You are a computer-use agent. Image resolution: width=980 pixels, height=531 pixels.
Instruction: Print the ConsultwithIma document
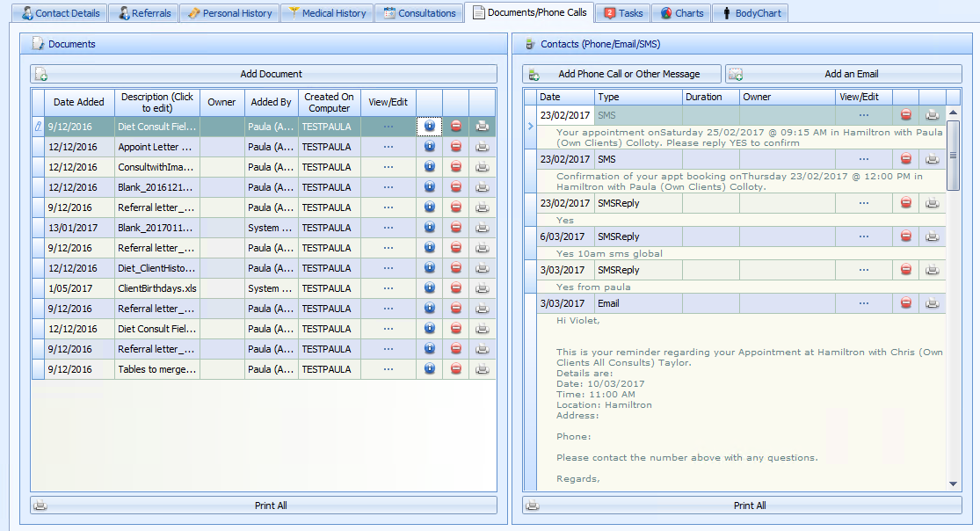click(x=482, y=167)
